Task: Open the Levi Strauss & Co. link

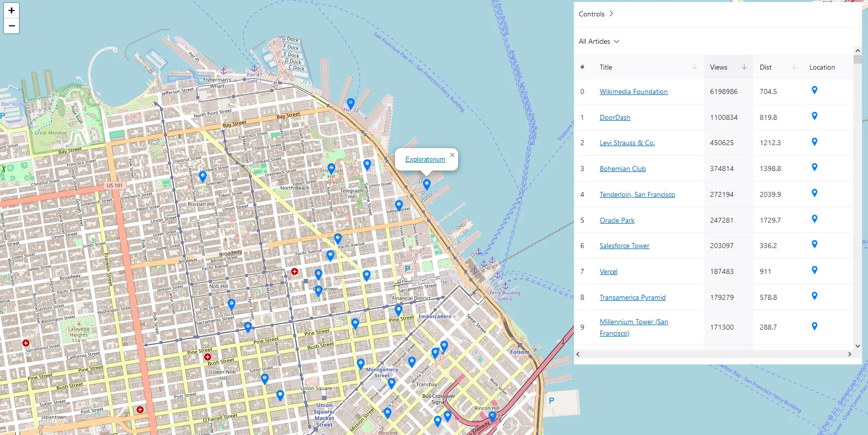Action: tap(627, 143)
